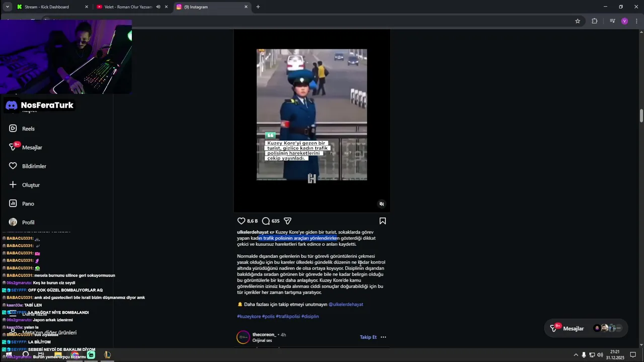Open thecoreon_ profile name
644x362 pixels.
tap(264, 335)
